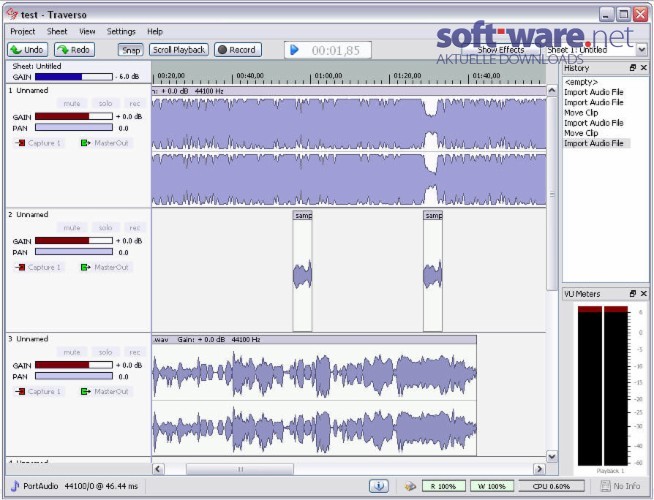Click track 2 GAIN slider
This screenshot has height=500, width=654.
[74, 241]
